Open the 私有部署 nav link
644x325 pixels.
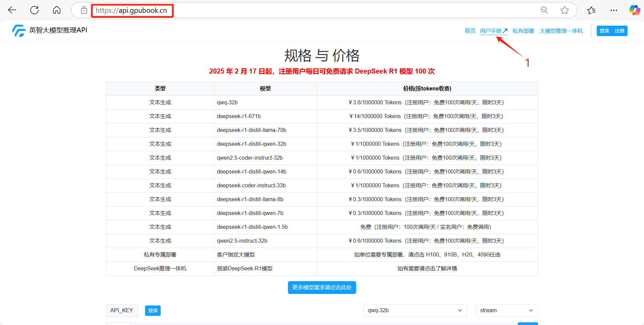point(524,31)
